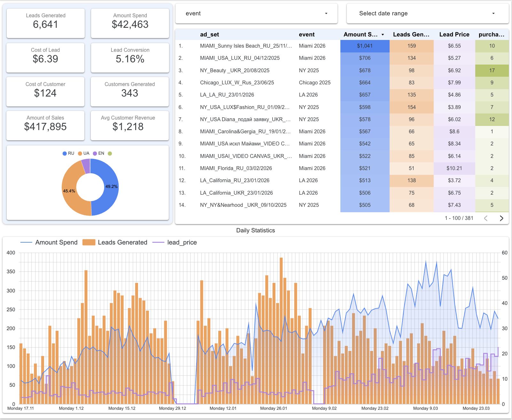Click the Leads Generated scorecard showing 6,641
This screenshot has width=512, height=420.
(x=45, y=23)
